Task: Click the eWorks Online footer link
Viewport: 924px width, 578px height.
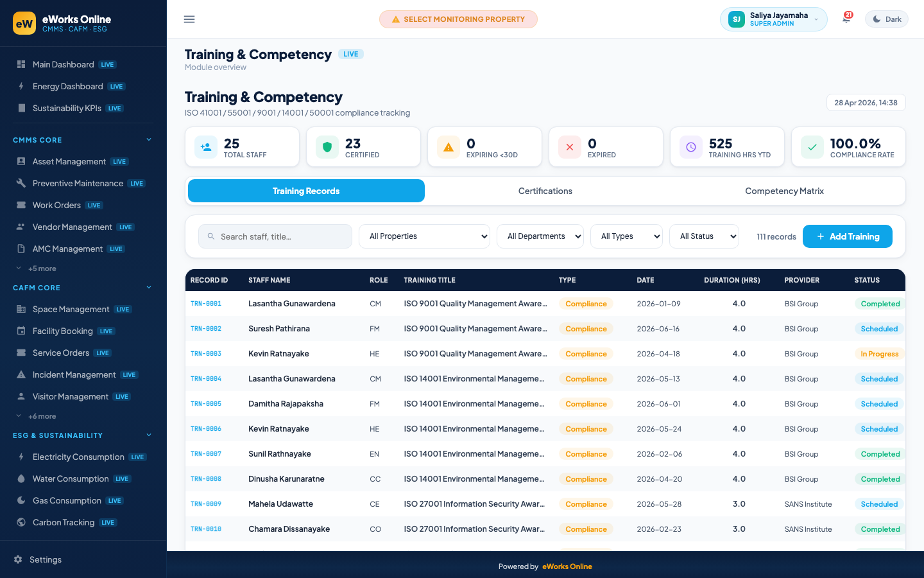Action: pos(567,566)
